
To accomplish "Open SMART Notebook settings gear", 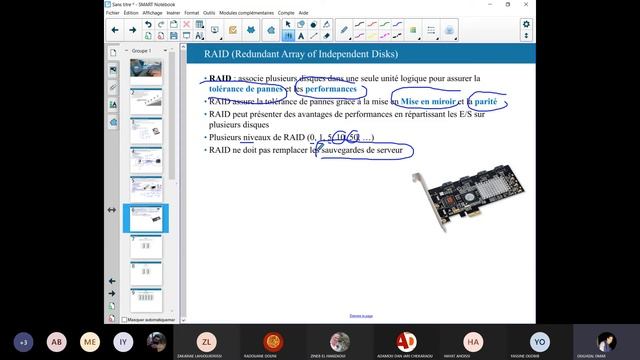I will 526,24.
